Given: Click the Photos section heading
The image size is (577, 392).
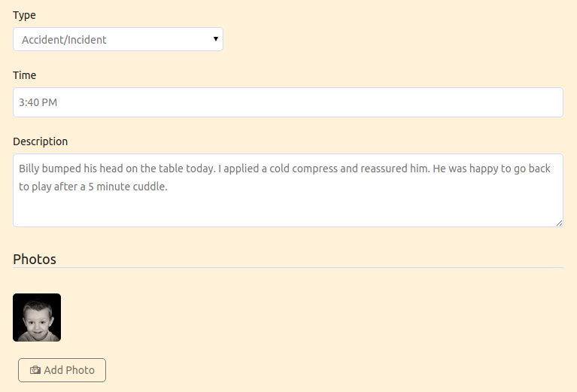Looking at the screenshot, I should click(x=34, y=259).
